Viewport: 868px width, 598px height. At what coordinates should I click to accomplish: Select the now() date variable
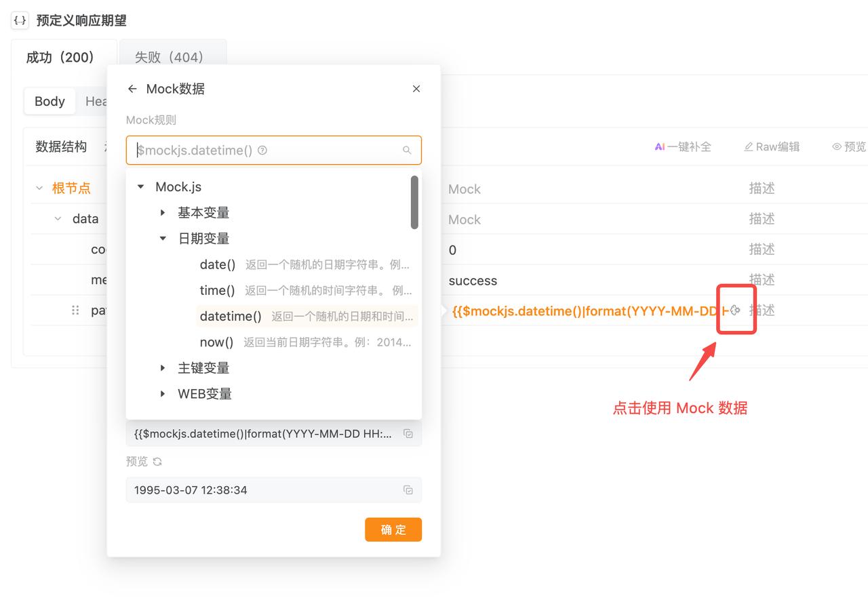click(x=216, y=342)
